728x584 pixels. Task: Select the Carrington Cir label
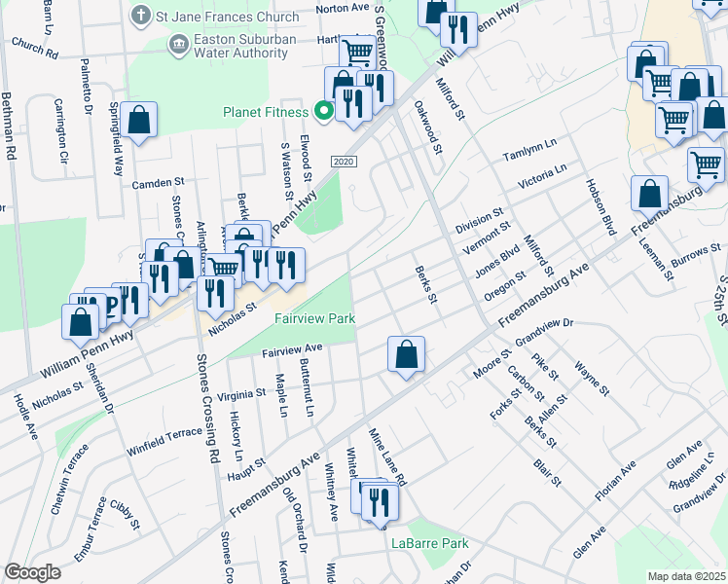tap(60, 130)
